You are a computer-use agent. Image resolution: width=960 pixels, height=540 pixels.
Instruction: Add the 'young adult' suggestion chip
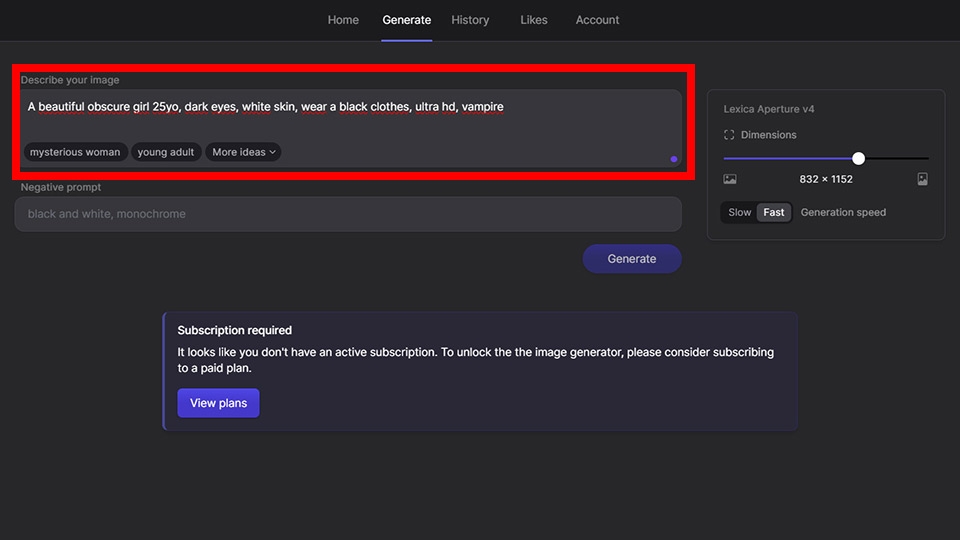pos(165,152)
